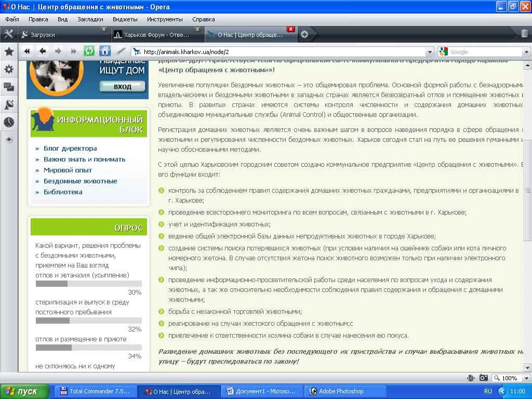Open the zoom level dropdown arrow
Image resolution: width=532 pixels, height=399 pixels.
point(526,378)
